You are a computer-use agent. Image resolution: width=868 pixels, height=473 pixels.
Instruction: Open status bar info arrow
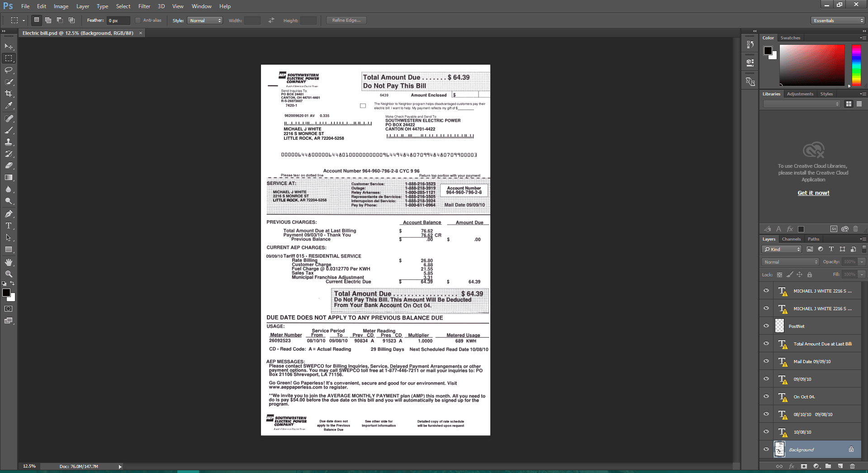pyautogui.click(x=120, y=467)
